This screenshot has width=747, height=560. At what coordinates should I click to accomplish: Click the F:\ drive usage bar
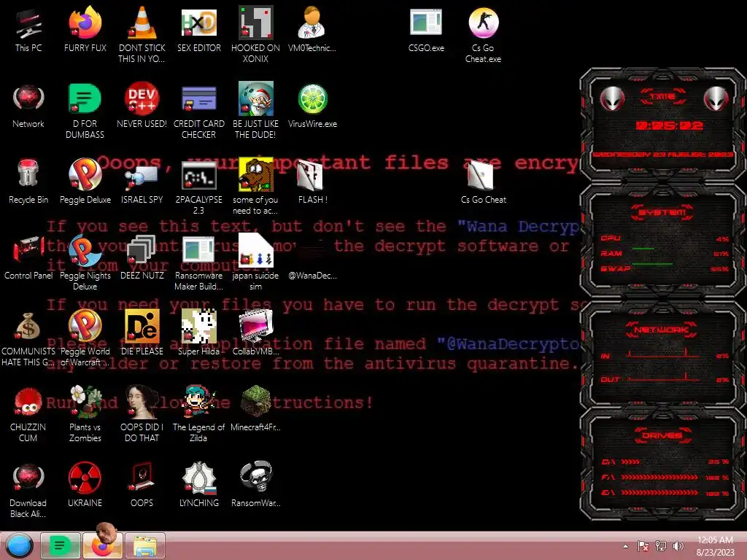tap(665, 477)
